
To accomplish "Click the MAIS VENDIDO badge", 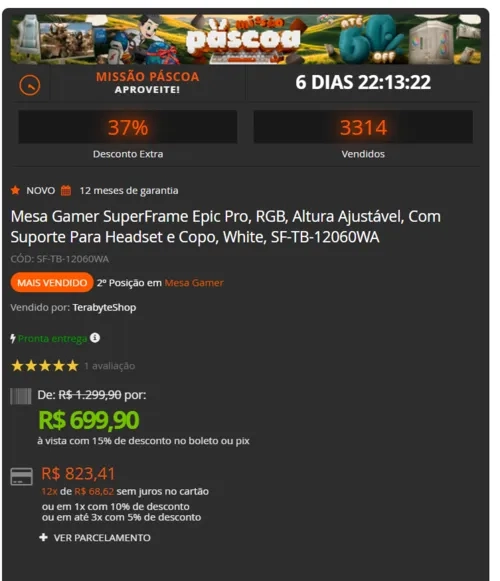I will point(52,282).
